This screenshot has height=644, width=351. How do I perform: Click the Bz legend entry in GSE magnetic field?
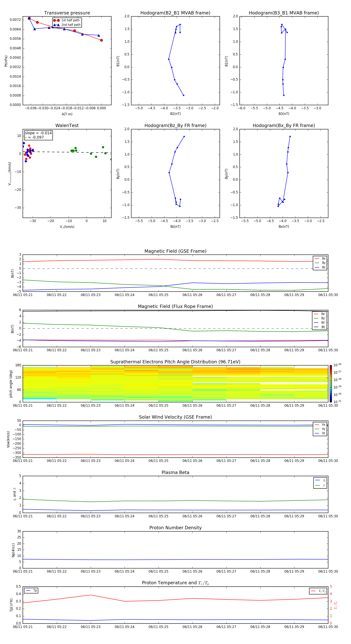click(x=320, y=268)
